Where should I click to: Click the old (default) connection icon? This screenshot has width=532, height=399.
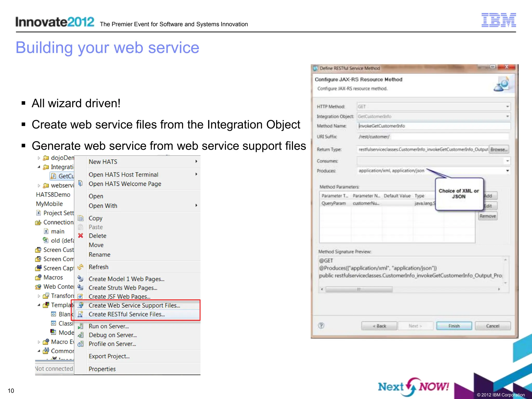point(46,240)
